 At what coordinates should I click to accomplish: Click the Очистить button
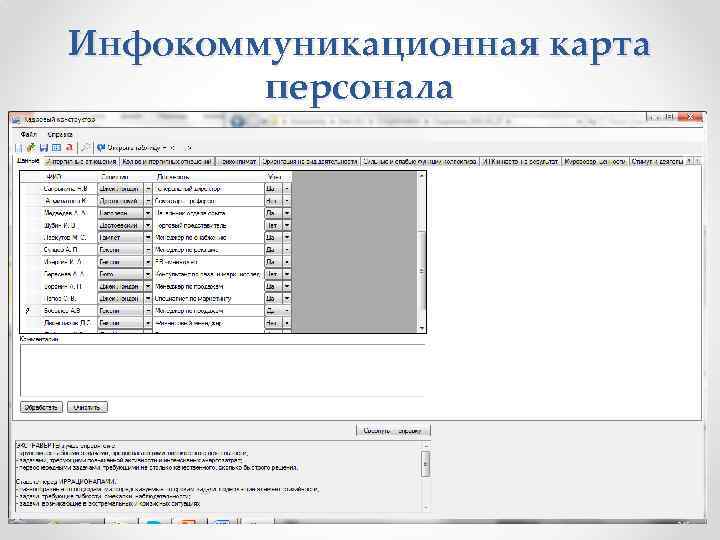(87, 407)
